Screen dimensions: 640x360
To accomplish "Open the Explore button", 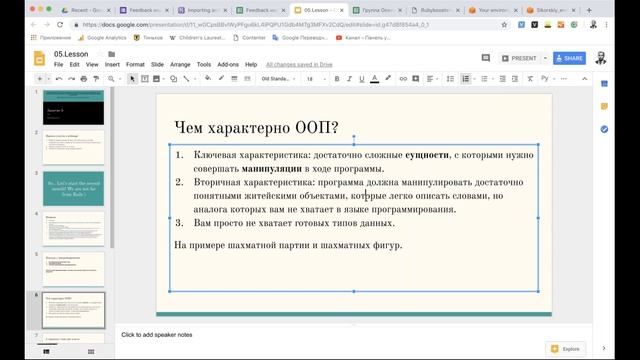I will [566, 349].
